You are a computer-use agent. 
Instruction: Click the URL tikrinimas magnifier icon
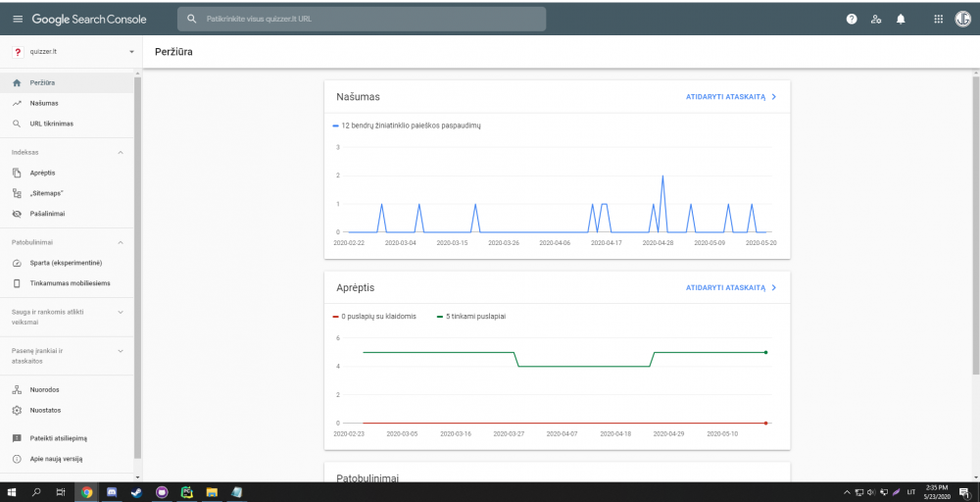(18, 124)
